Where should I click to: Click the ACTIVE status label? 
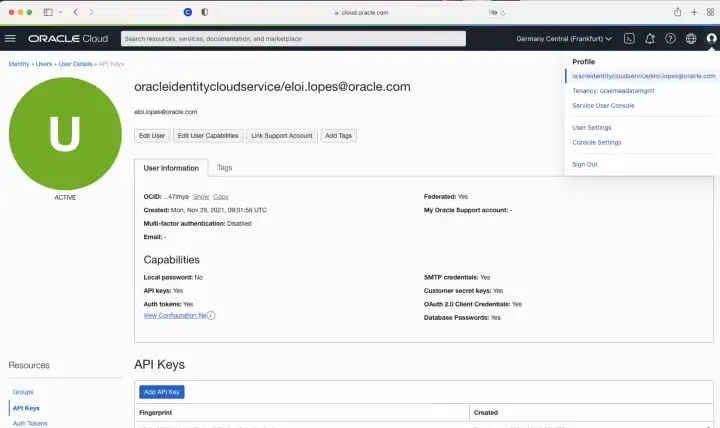point(65,197)
